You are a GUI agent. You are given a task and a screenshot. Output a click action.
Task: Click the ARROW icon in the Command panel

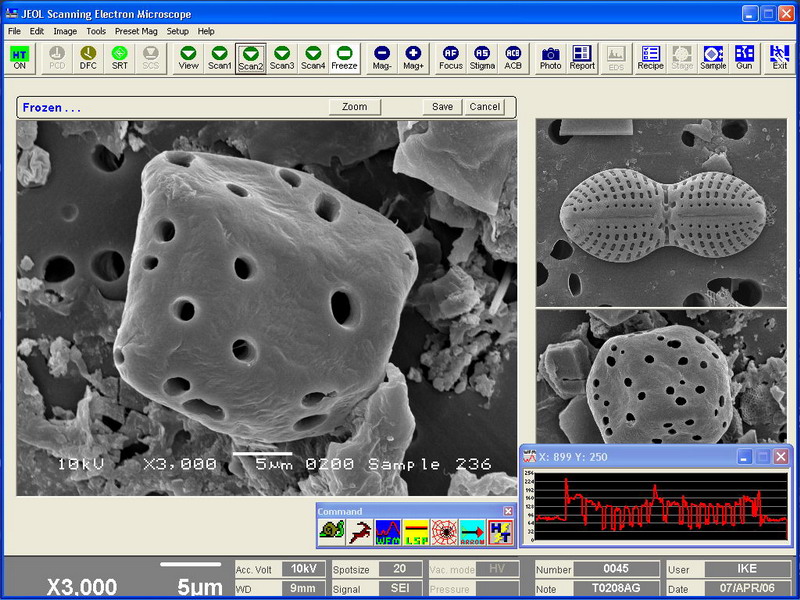pos(471,530)
